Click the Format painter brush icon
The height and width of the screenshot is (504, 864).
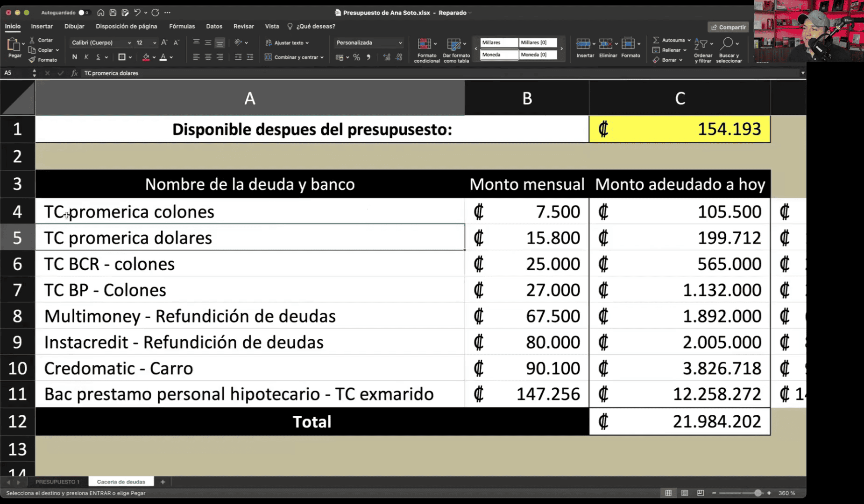[x=32, y=60]
